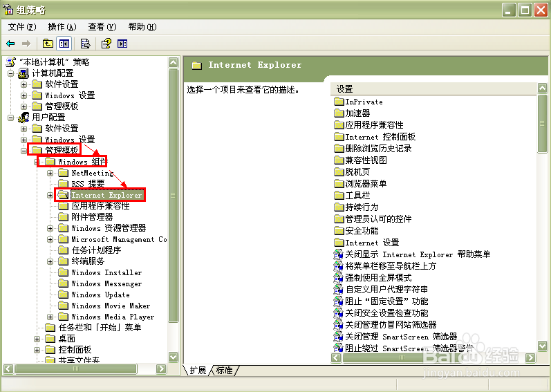This screenshot has width=551, height=392.
Task: Click policy icon for 自定义用户代理字符串
Action: click(x=338, y=290)
